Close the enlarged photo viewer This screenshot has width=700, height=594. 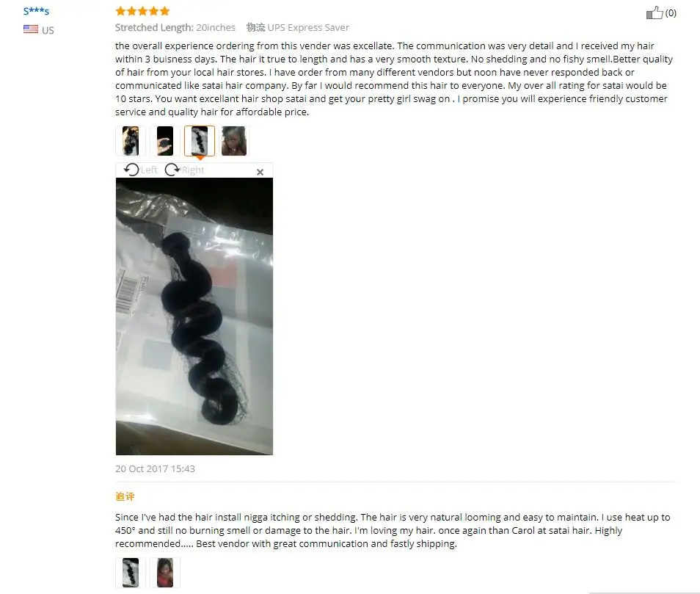(x=260, y=172)
